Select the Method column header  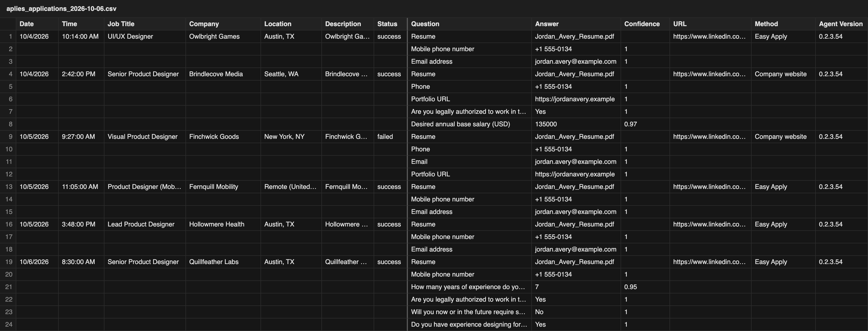click(783, 24)
